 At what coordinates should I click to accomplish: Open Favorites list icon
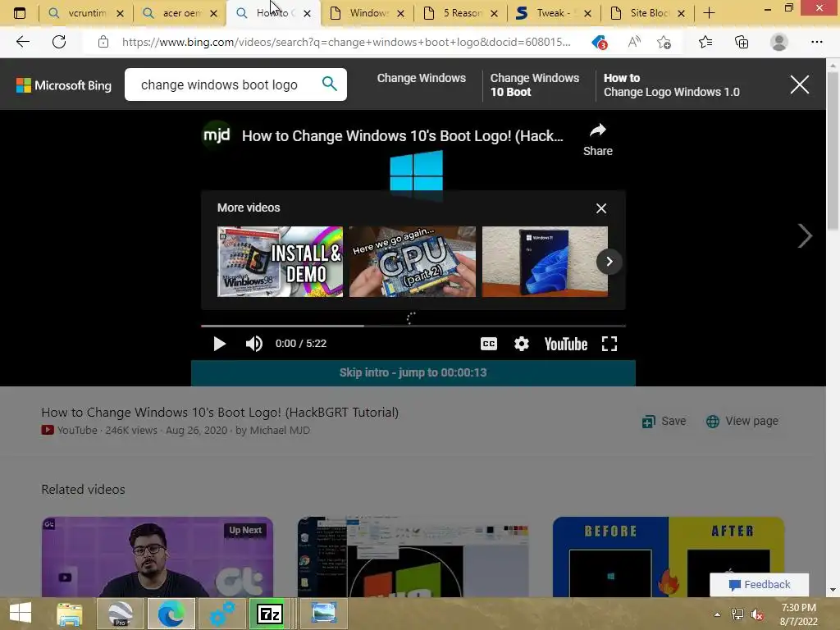pyautogui.click(x=705, y=42)
